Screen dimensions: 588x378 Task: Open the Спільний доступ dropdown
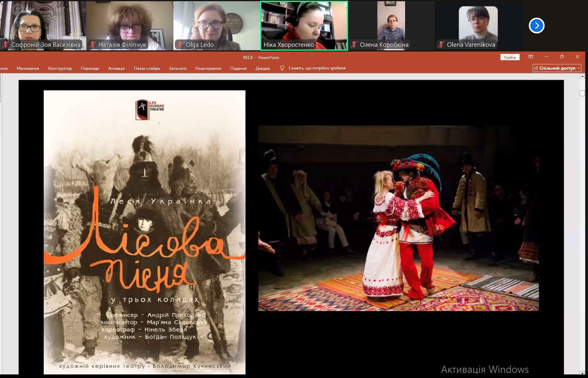coord(557,68)
